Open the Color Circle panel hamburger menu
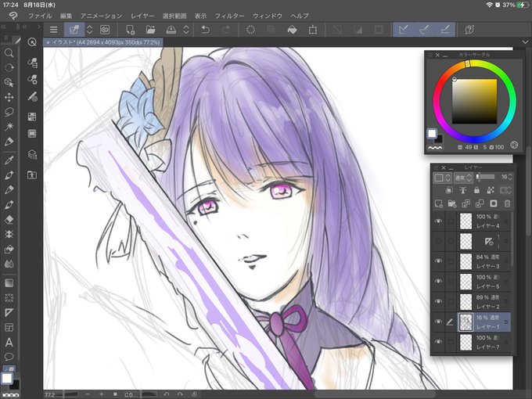The width and height of the screenshot is (532, 399). point(430,55)
